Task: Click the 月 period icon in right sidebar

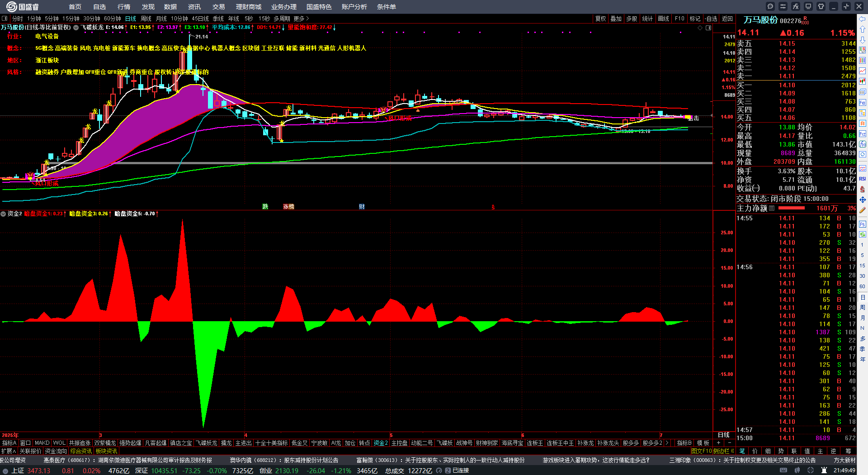Action: click(863, 318)
